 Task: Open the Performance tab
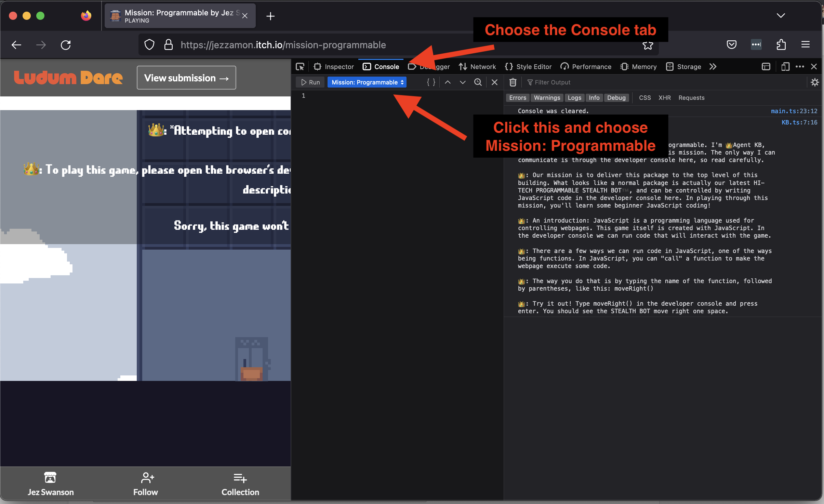coord(586,67)
